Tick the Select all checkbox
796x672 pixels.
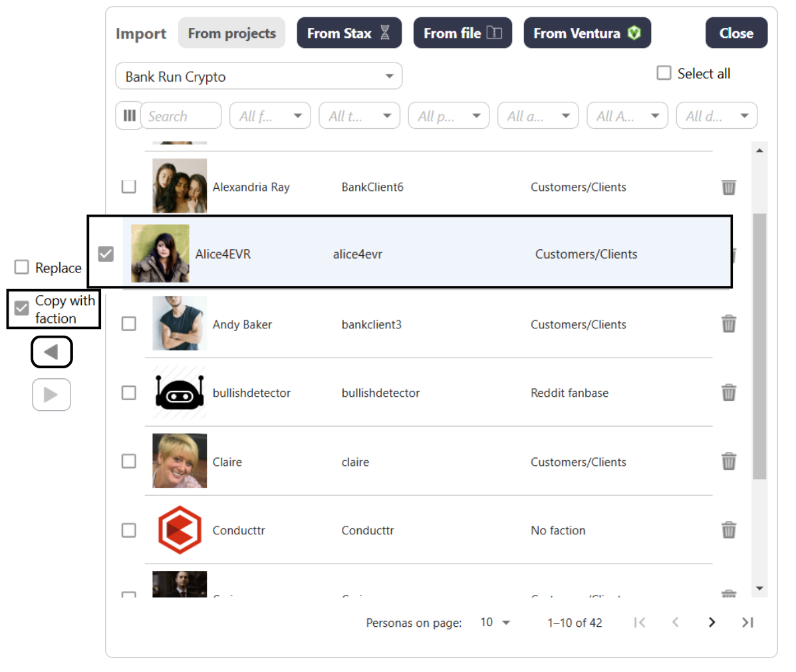[x=664, y=73]
